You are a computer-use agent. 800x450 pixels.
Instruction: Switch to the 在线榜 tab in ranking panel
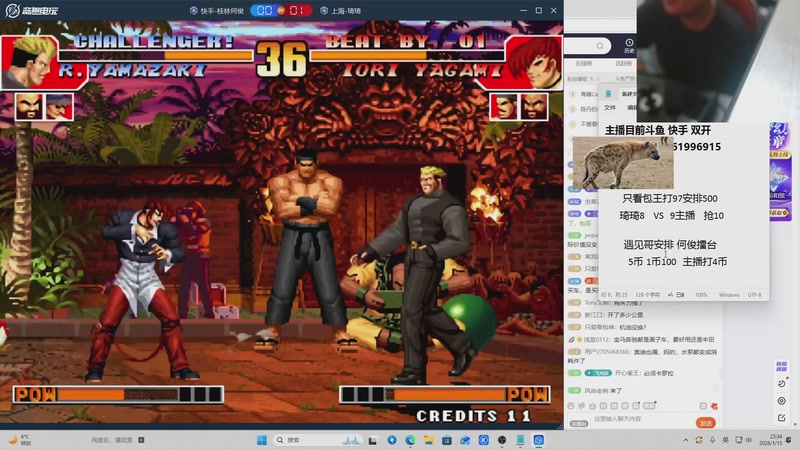[x=583, y=64]
